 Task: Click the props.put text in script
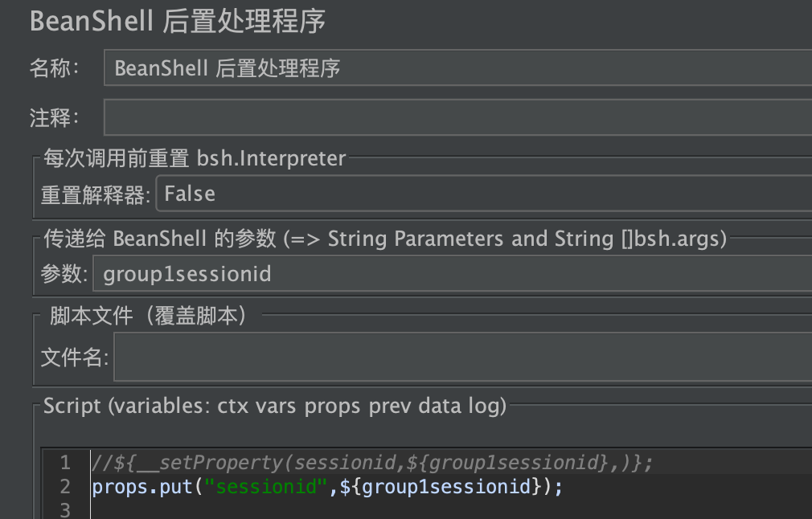142,486
